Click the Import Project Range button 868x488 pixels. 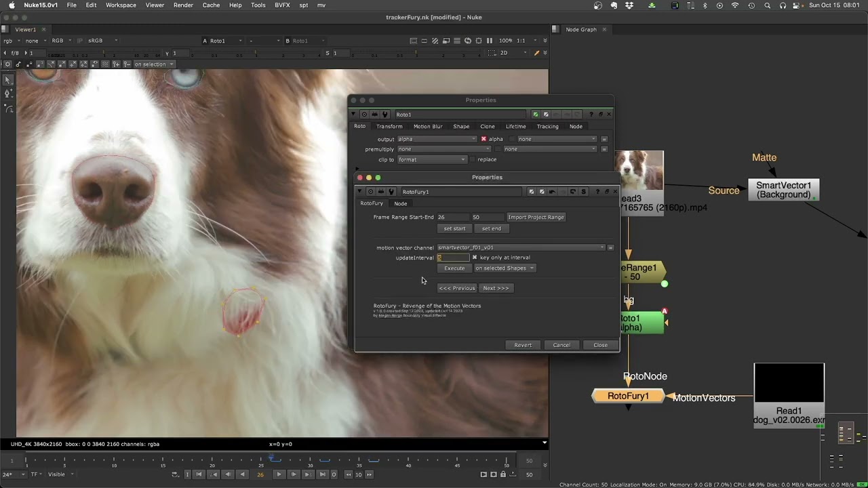[x=536, y=217]
